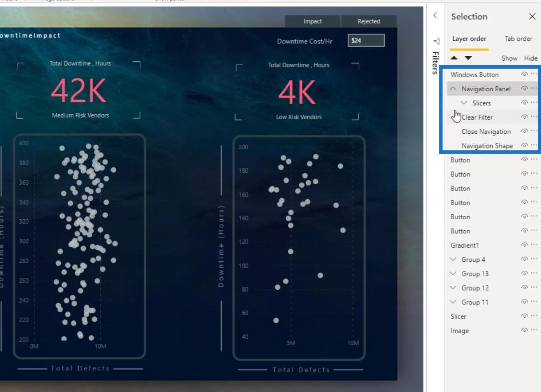The width and height of the screenshot is (541, 392).
Task: Toggle visibility of Group 13
Action: pyautogui.click(x=525, y=273)
